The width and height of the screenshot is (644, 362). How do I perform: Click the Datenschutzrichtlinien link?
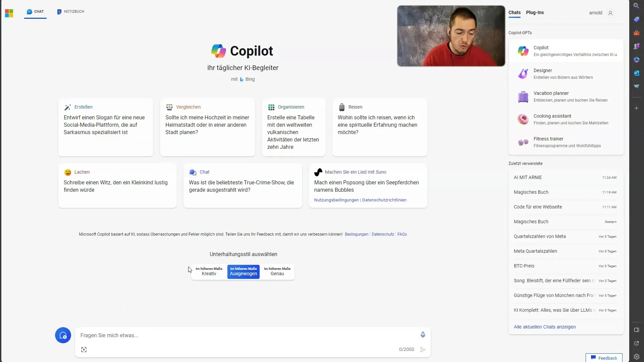(384, 200)
